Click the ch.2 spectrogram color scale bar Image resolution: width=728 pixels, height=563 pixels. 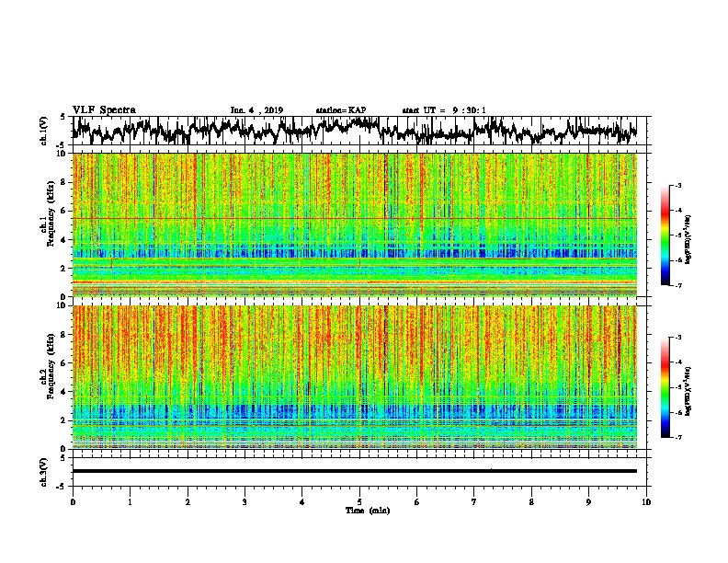(x=665, y=387)
